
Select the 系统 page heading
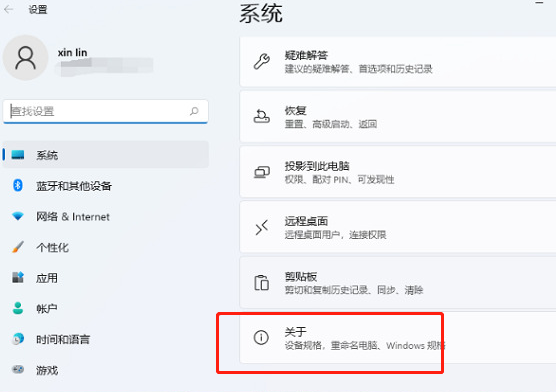(261, 13)
